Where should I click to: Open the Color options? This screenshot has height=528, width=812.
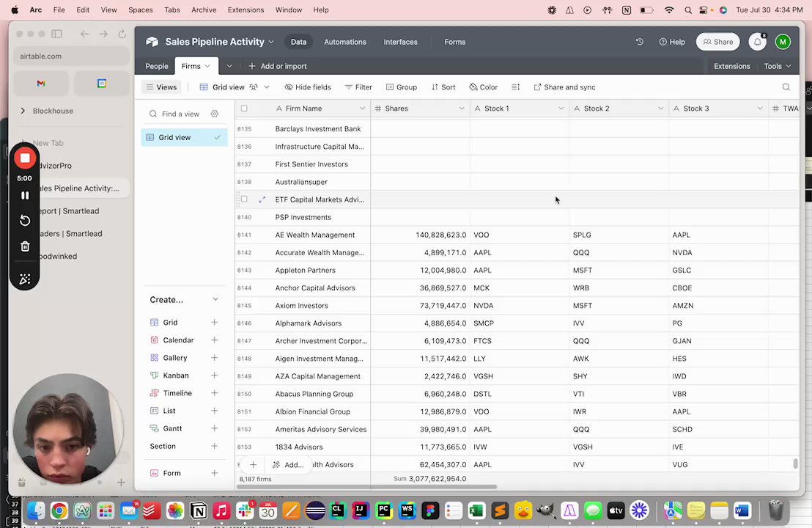pos(483,87)
